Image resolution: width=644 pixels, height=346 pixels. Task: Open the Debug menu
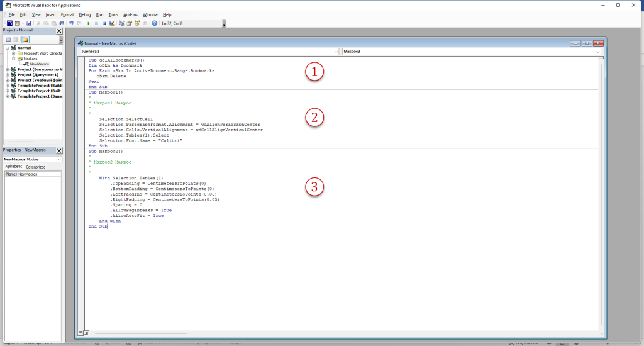click(x=85, y=14)
